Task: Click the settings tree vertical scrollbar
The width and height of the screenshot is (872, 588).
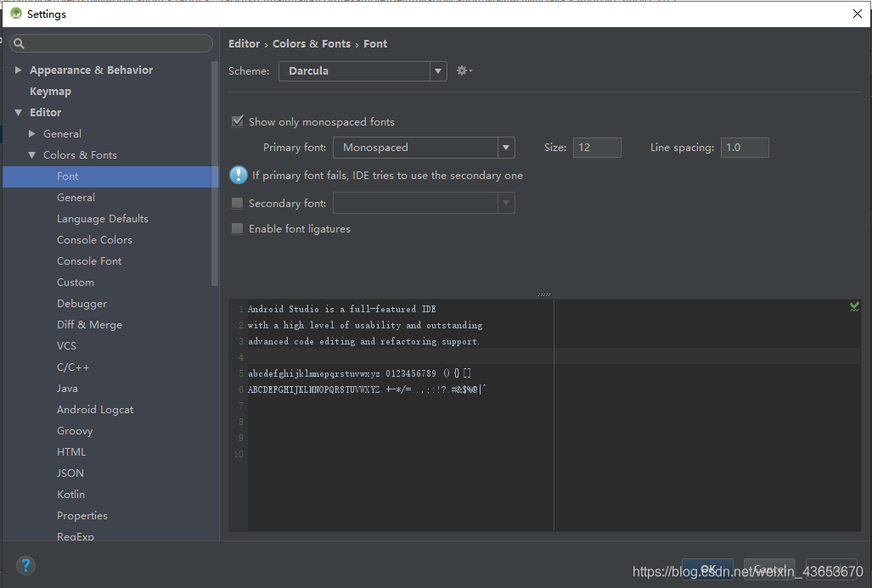Action: (x=215, y=173)
